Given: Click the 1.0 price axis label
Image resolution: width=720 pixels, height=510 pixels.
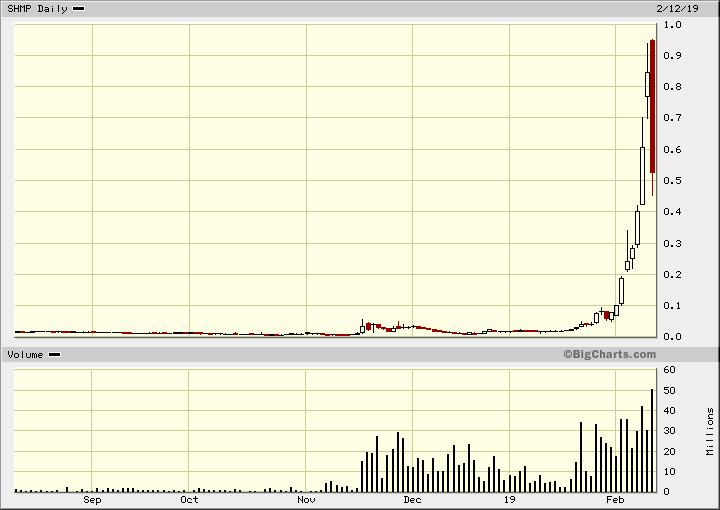Looking at the screenshot, I should coord(672,25).
